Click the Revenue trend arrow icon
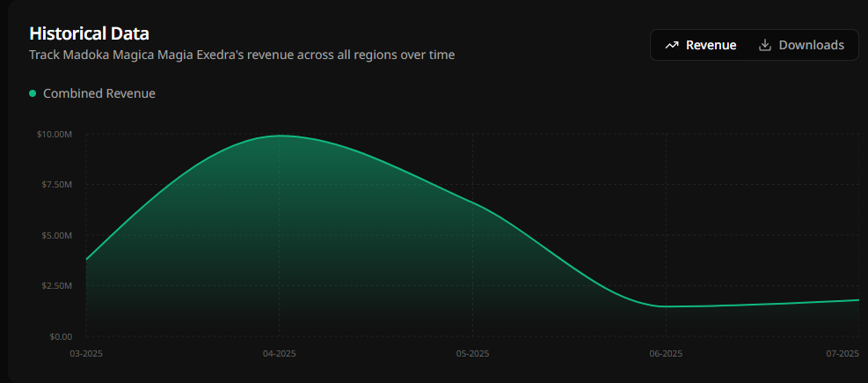This screenshot has width=868, height=383. click(672, 46)
